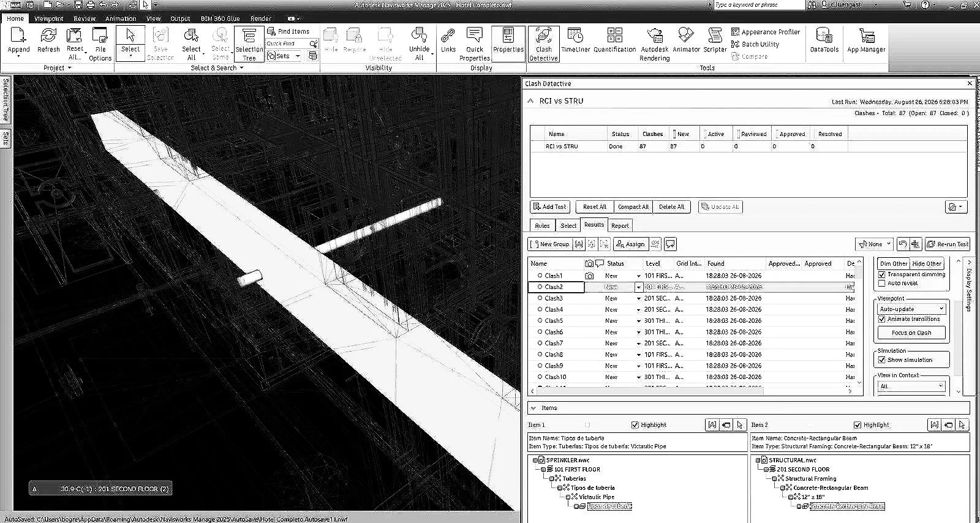Open the Selection Tree panel
Image resolution: width=980 pixels, height=523 pixels.
tap(249, 43)
